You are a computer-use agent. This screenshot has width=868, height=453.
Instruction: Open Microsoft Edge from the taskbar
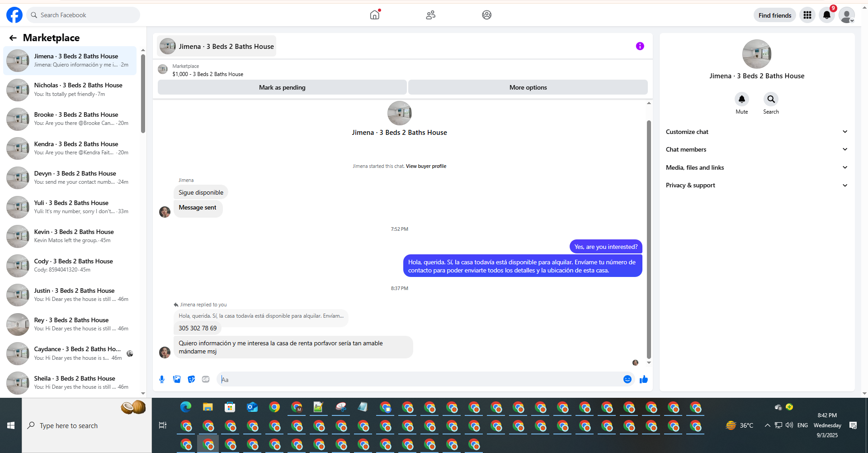point(186,407)
